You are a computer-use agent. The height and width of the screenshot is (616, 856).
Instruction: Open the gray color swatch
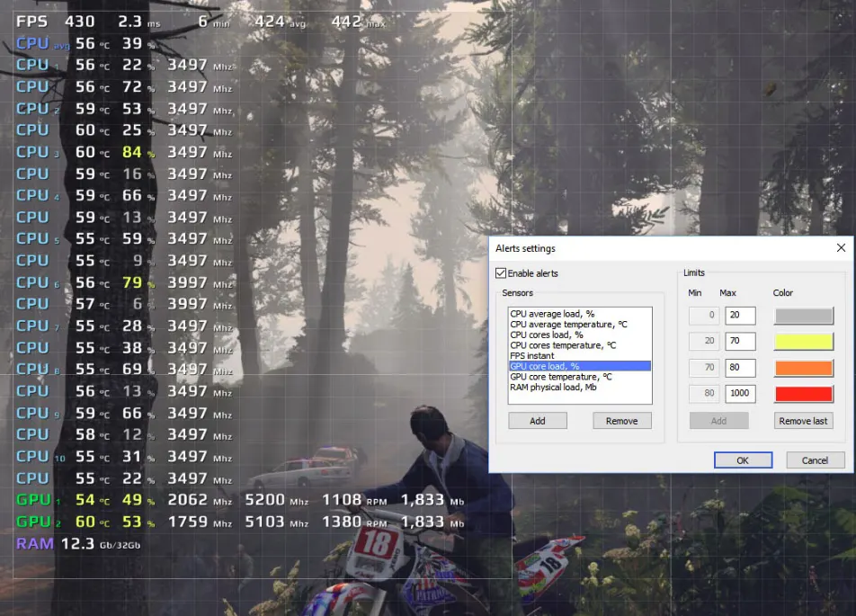click(804, 316)
